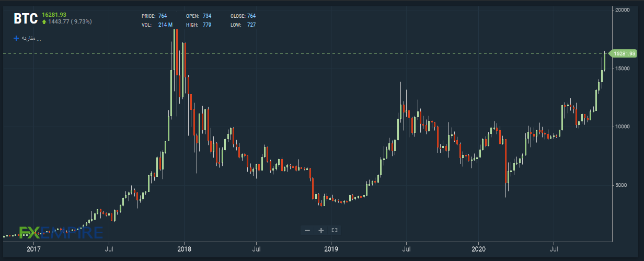Image resolution: width=644 pixels, height=261 pixels.
Task: Click the 2020 time axis label
Action: [x=478, y=250]
